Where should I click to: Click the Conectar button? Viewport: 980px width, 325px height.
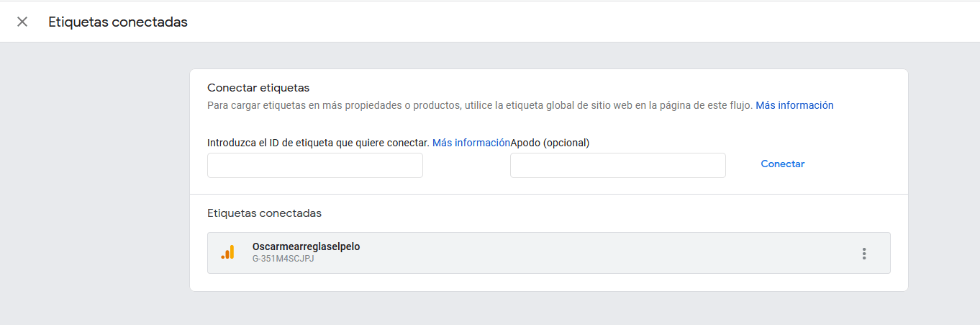click(x=783, y=164)
